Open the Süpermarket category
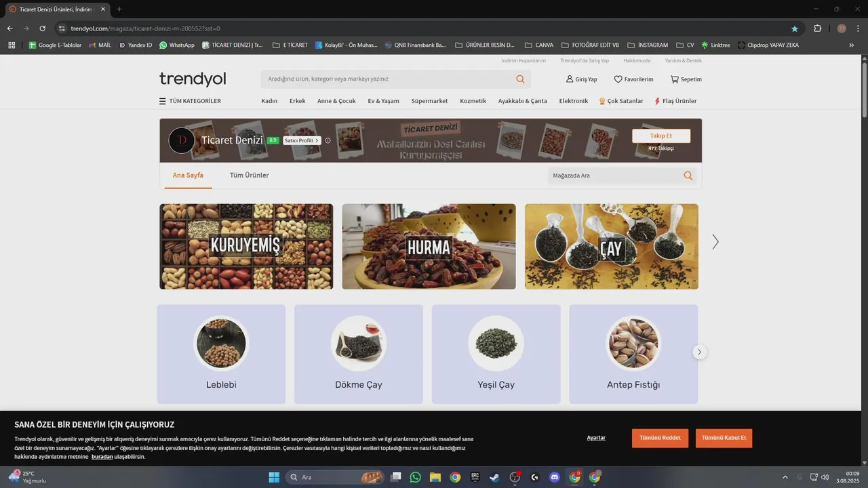Viewport: 868px width, 488px height. 429,101
